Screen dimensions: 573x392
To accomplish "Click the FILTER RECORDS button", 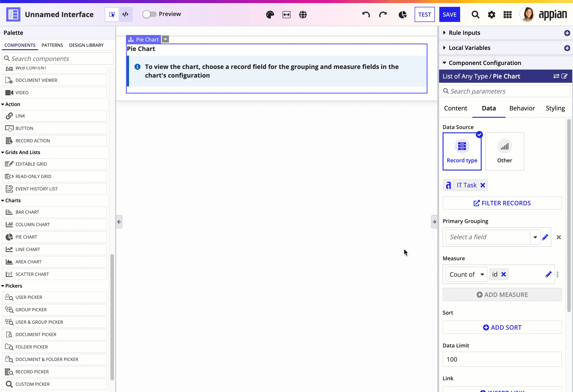I will (x=502, y=203).
